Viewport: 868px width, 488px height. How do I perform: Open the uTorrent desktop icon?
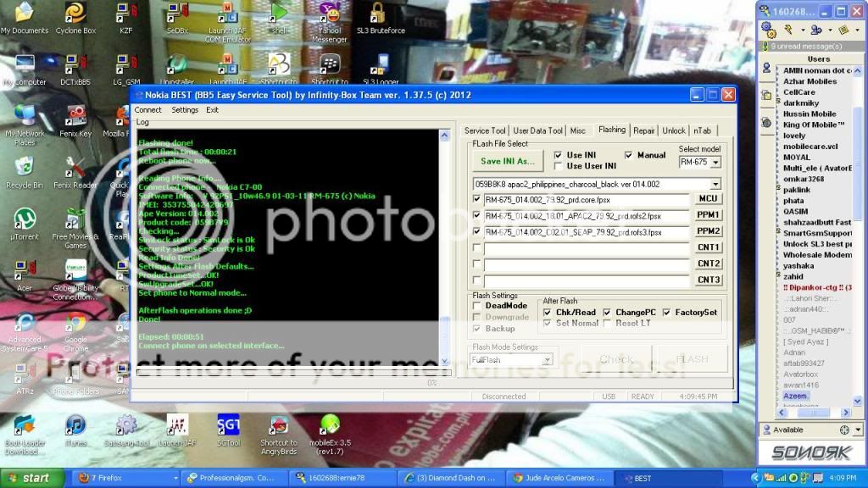click(24, 219)
